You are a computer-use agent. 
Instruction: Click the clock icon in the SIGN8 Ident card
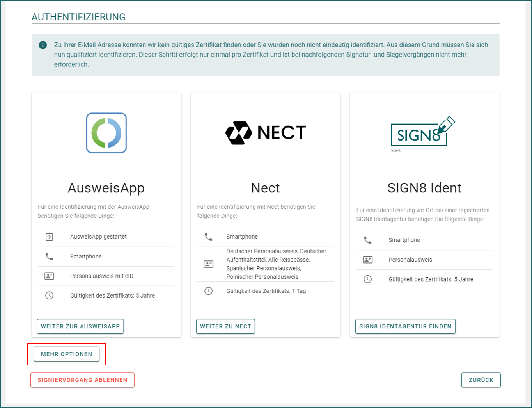368,279
